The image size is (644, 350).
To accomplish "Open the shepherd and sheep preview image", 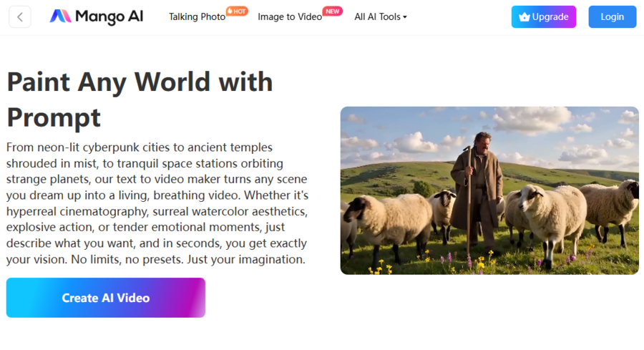I will click(x=489, y=190).
